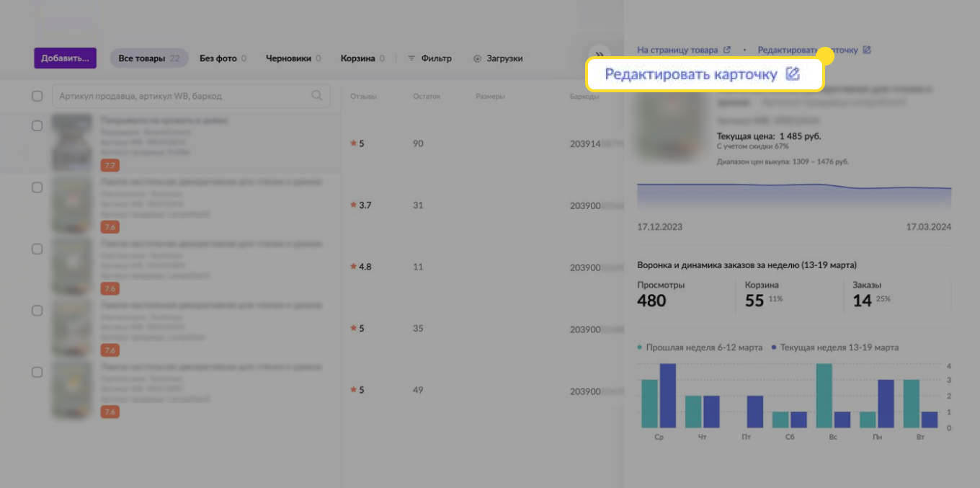This screenshot has width=980, height=488.
Task: Click the star icon next to rating 3.7
Action: (x=353, y=205)
